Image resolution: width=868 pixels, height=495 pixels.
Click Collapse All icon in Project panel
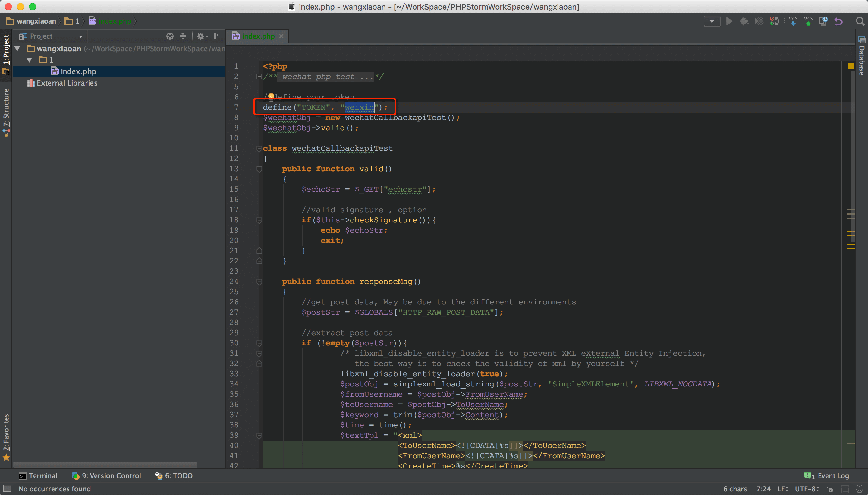183,36
